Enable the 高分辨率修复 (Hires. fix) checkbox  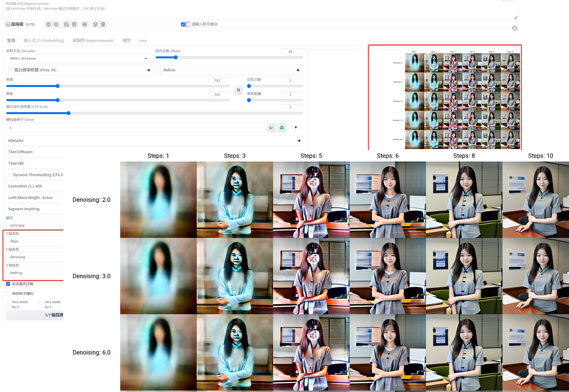[10, 70]
